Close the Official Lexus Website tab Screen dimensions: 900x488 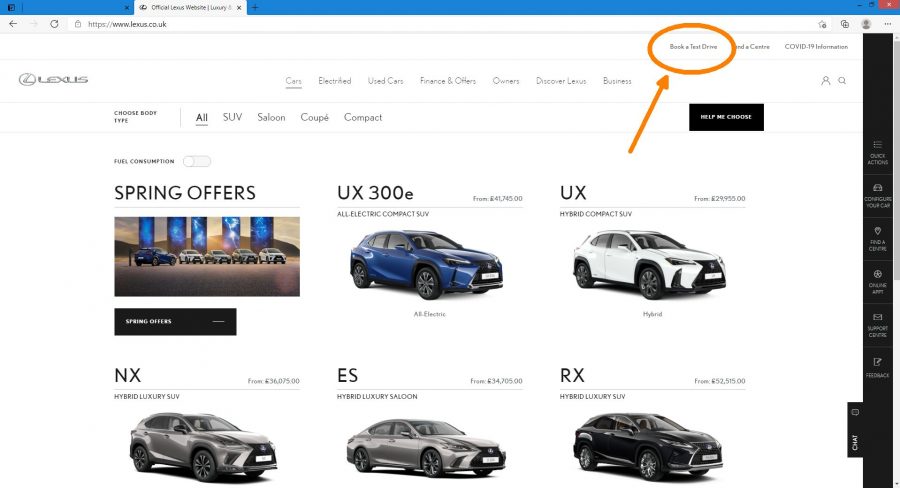click(x=239, y=7)
